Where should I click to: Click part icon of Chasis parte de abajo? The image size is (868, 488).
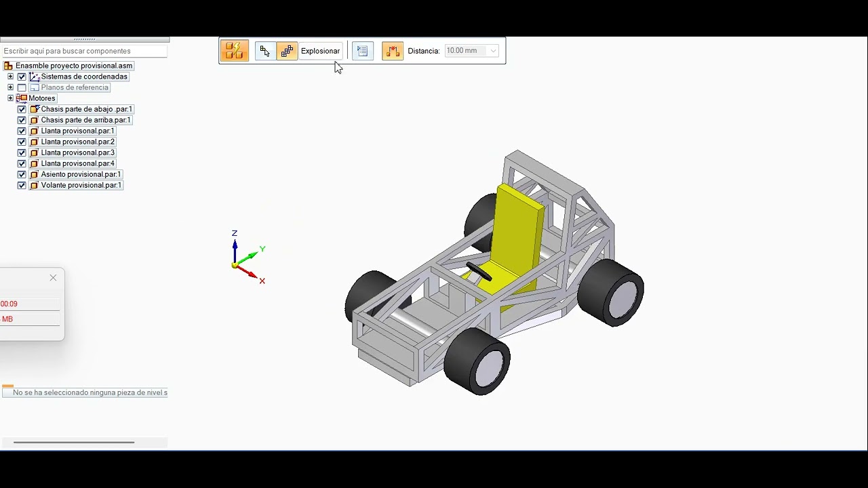coord(35,109)
